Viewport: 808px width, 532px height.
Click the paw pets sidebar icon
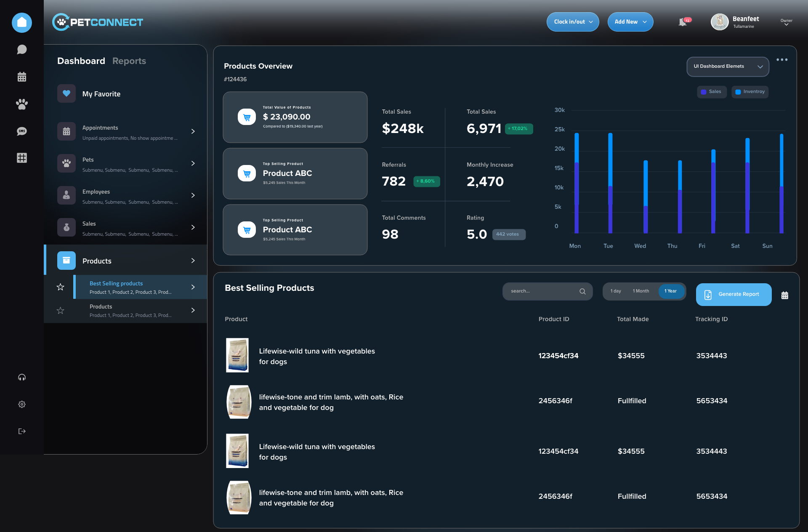pos(22,104)
